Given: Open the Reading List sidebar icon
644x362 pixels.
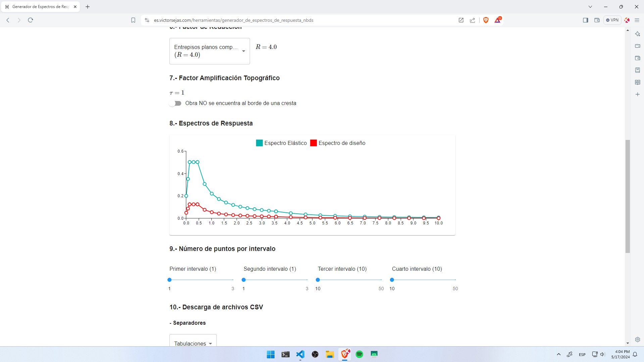Looking at the screenshot, I should click(637, 82).
